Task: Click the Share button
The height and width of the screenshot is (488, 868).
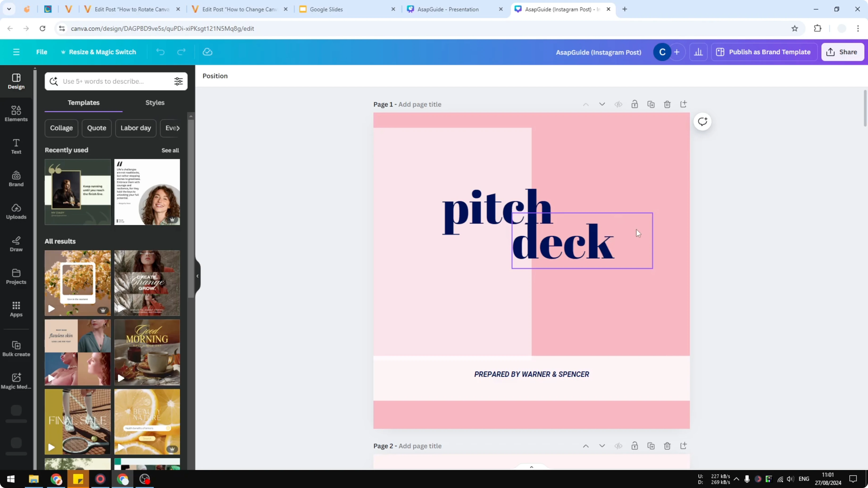Action: (x=842, y=52)
